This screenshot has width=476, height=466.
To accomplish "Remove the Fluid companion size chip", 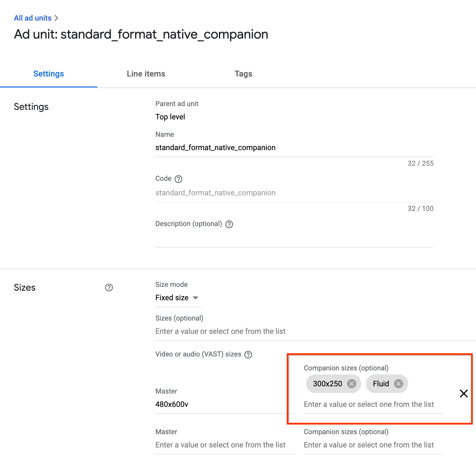I will coord(398,384).
